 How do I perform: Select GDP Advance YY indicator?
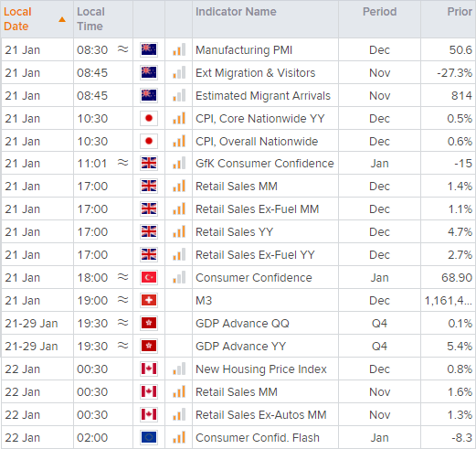tap(241, 347)
